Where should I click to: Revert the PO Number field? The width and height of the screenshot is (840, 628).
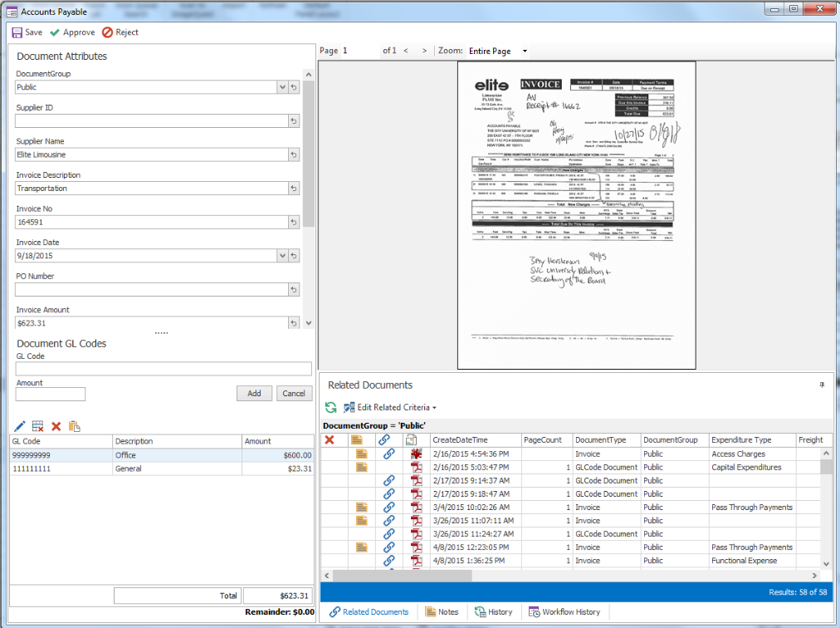tap(294, 290)
